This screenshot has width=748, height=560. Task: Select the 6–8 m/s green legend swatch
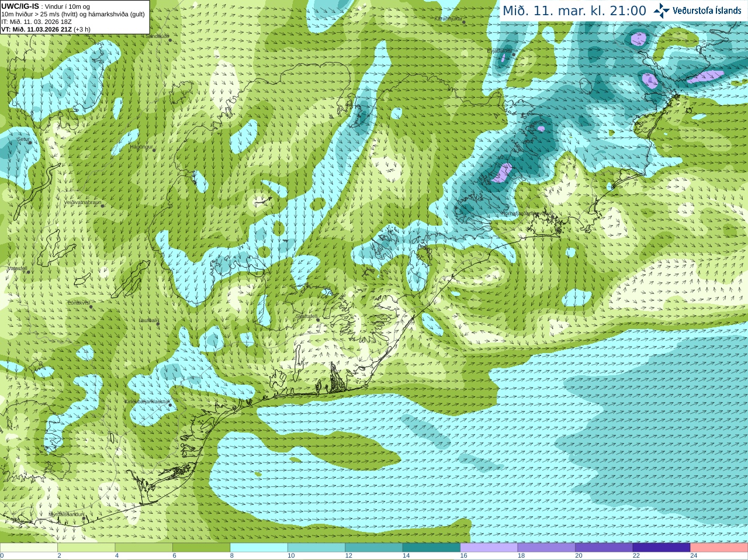click(x=201, y=548)
